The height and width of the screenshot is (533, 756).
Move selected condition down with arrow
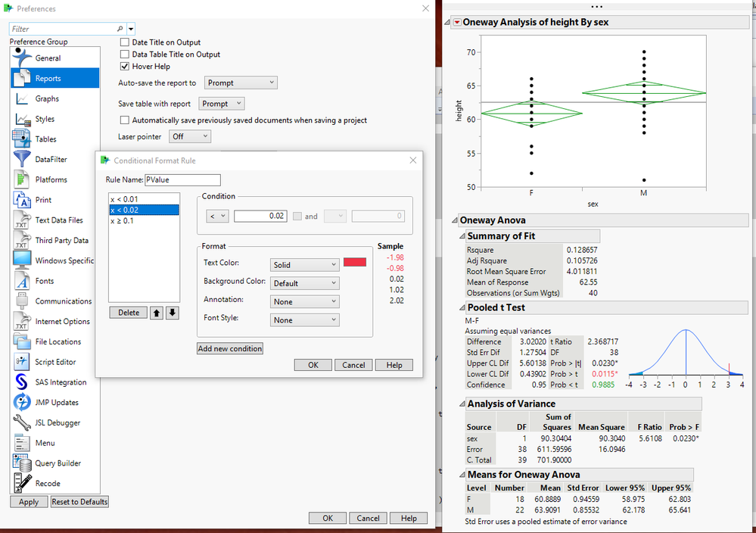(173, 313)
